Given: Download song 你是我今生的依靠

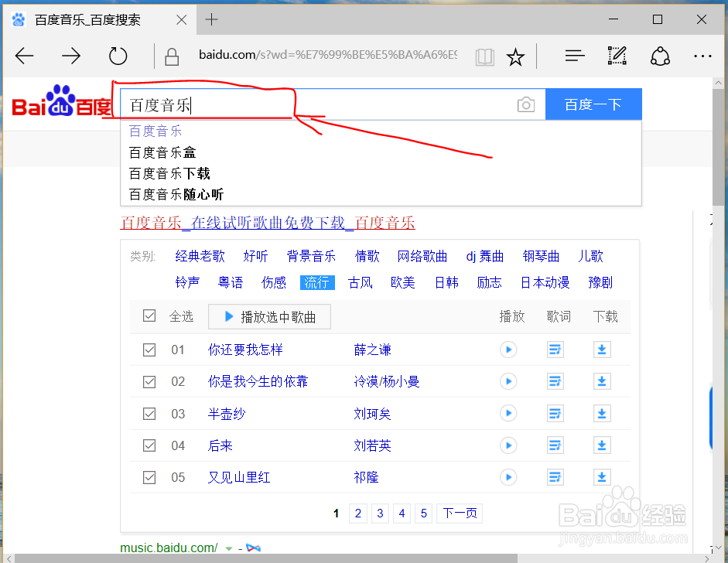Looking at the screenshot, I should [602, 381].
